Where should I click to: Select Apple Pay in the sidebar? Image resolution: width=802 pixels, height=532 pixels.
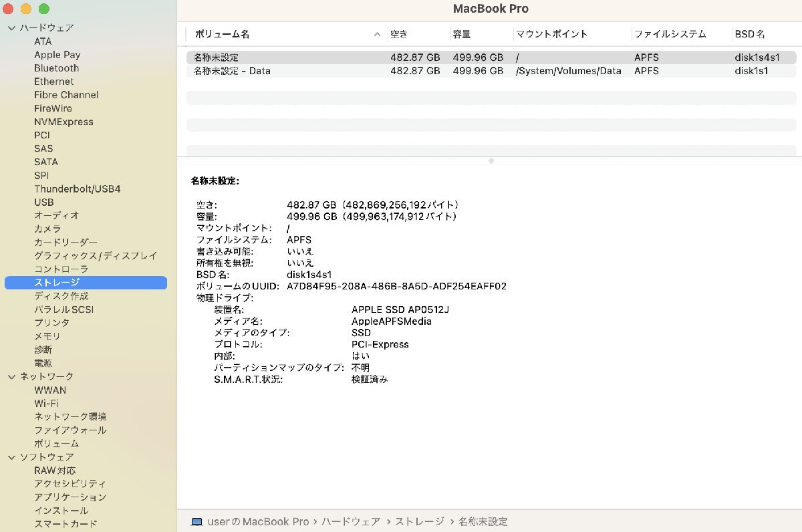coord(57,55)
